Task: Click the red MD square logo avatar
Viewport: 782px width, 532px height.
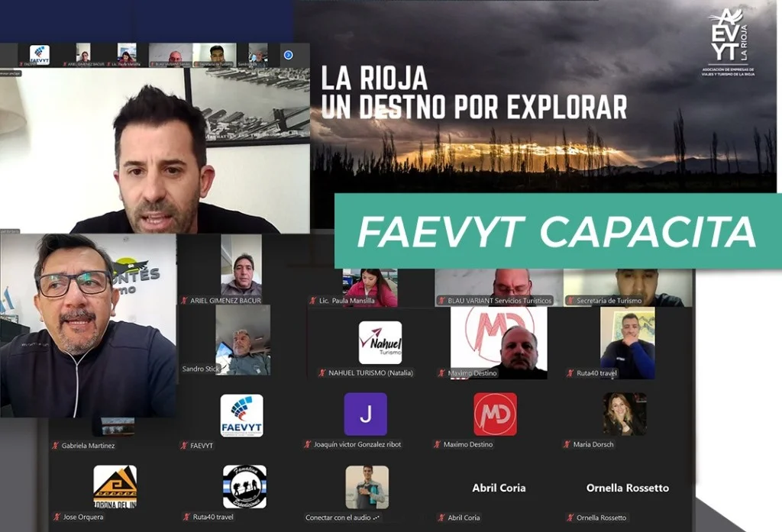Action: [495, 414]
